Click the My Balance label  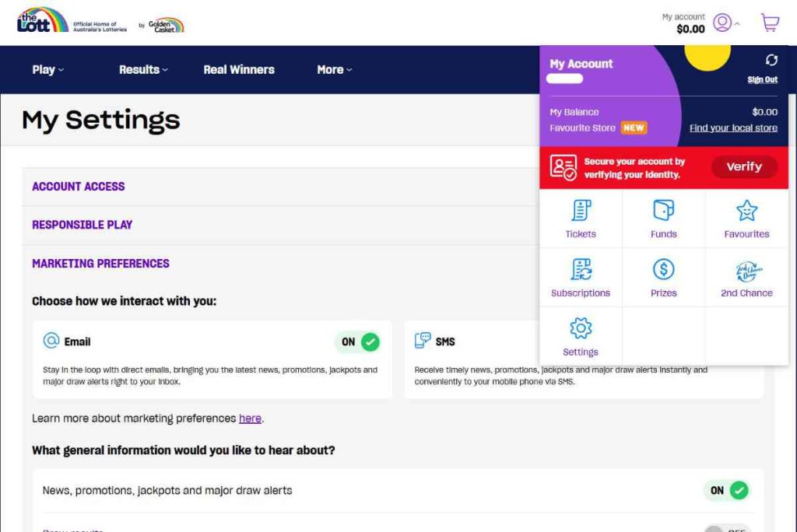tap(574, 112)
